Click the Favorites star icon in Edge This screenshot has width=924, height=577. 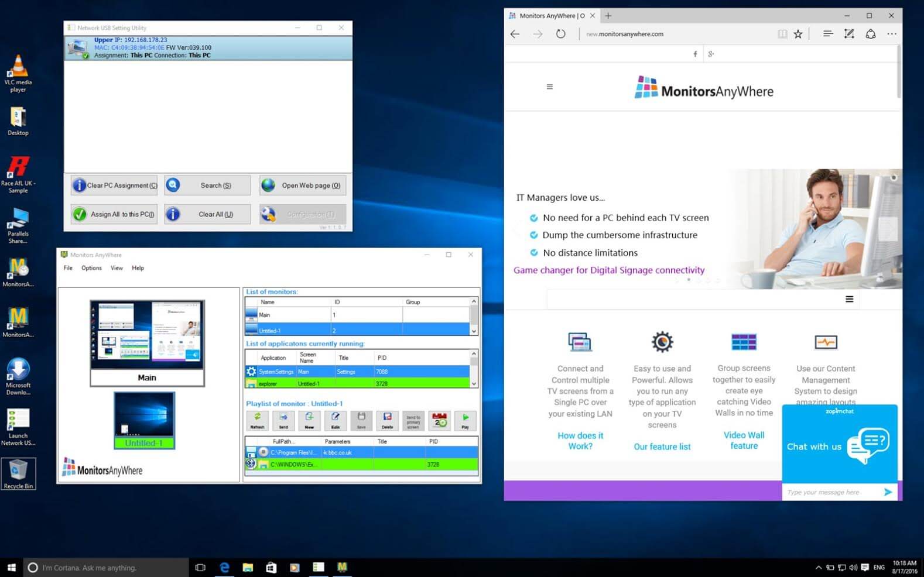798,34
